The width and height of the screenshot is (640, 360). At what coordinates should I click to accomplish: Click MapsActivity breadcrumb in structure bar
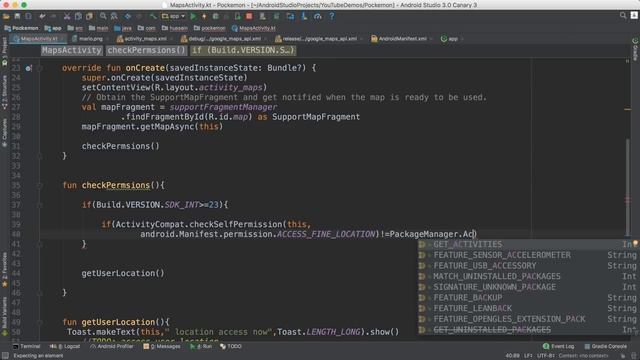tap(72, 50)
